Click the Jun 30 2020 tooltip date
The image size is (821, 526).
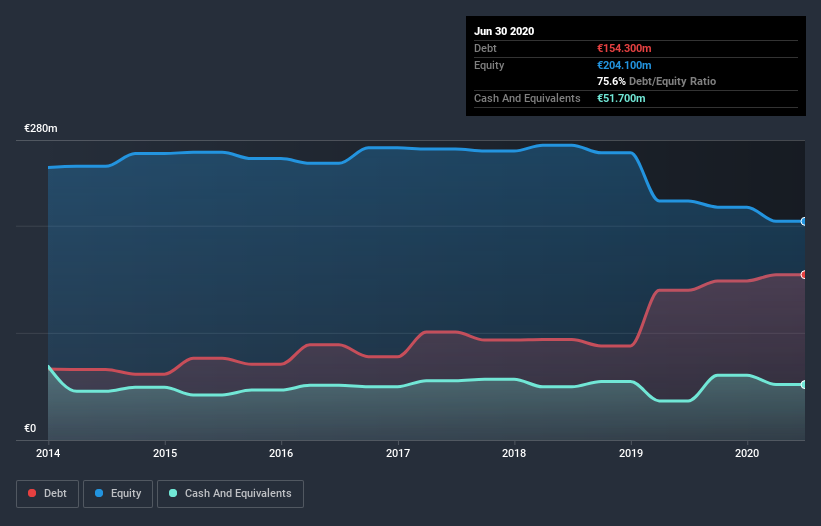click(x=504, y=31)
